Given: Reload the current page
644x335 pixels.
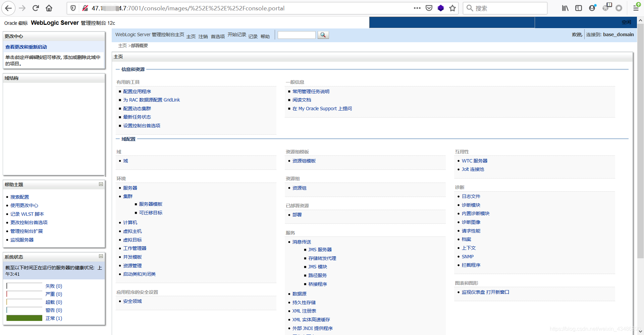Looking at the screenshot, I should (x=36, y=8).
